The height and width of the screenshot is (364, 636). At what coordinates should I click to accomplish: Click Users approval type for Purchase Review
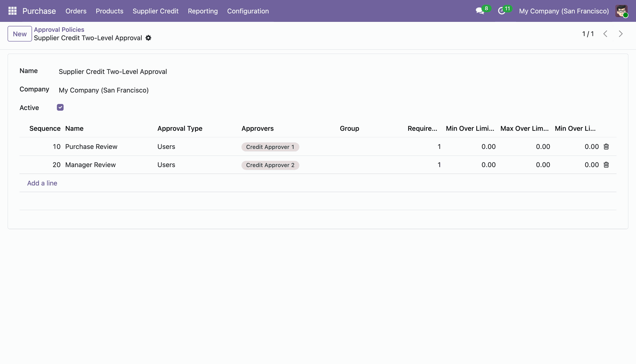pyautogui.click(x=166, y=147)
